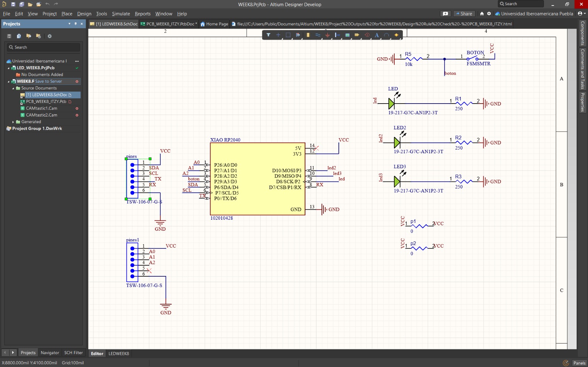Collapse the LED_WEEK8.PrjPcb project node
Screen dimensions: 588x367
8,68
